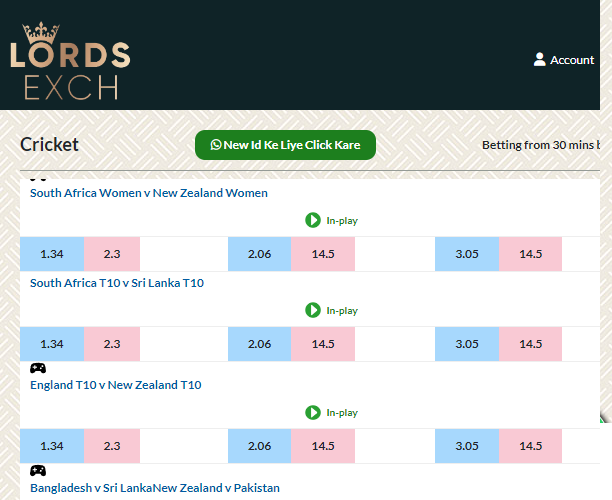Open South Africa Women v New Zealand Women

(x=149, y=193)
